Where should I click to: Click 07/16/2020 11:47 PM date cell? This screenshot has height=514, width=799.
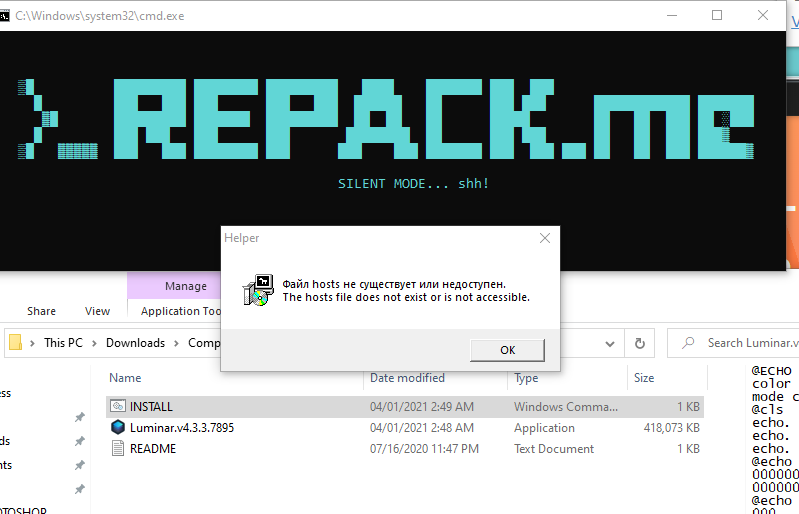(424, 448)
